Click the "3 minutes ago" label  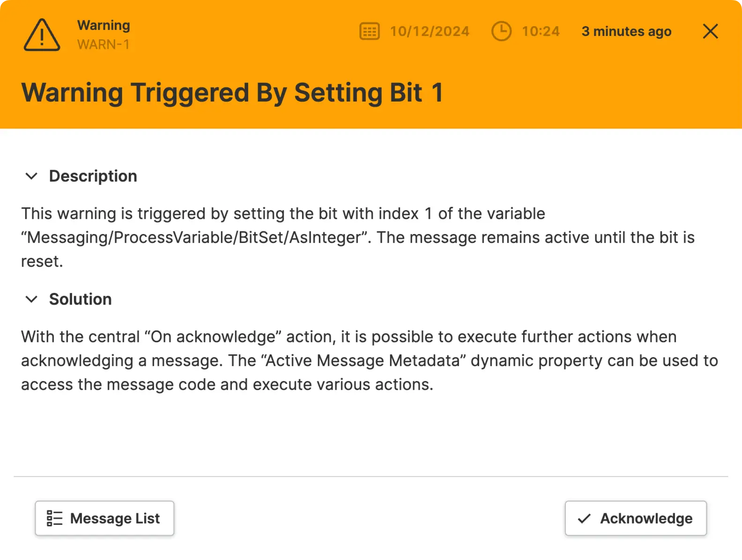coord(626,31)
